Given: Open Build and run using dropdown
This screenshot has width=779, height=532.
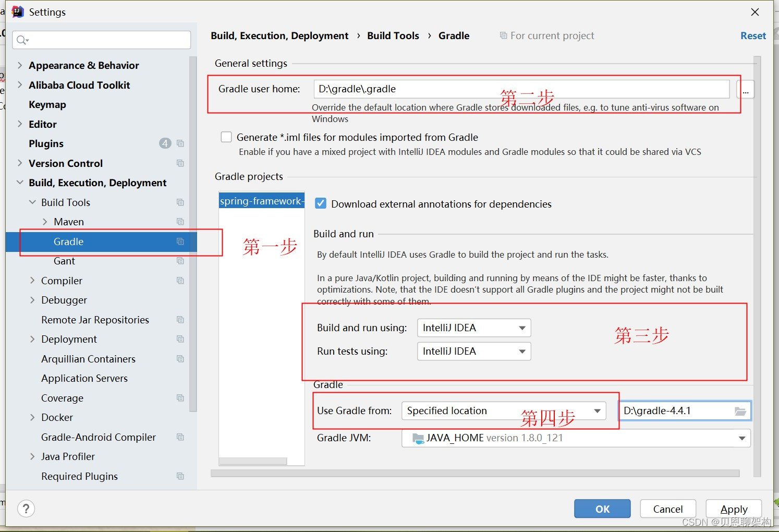Looking at the screenshot, I should tap(474, 328).
